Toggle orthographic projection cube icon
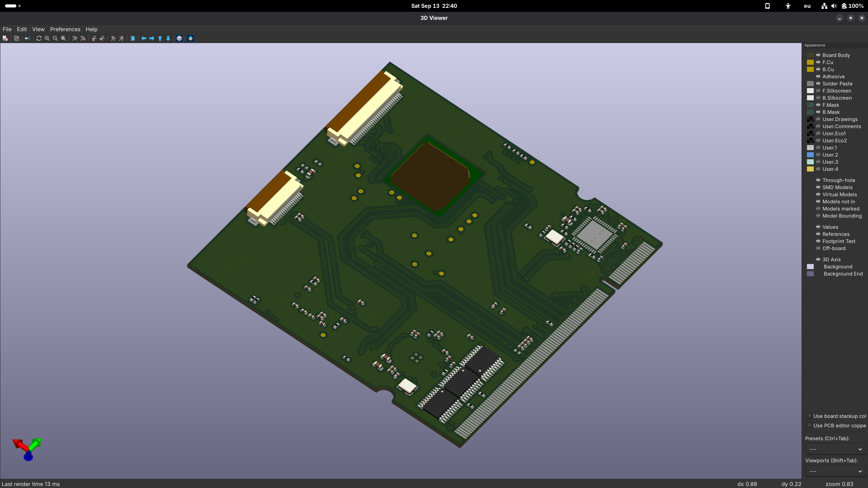This screenshot has height=488, width=868. [x=179, y=38]
